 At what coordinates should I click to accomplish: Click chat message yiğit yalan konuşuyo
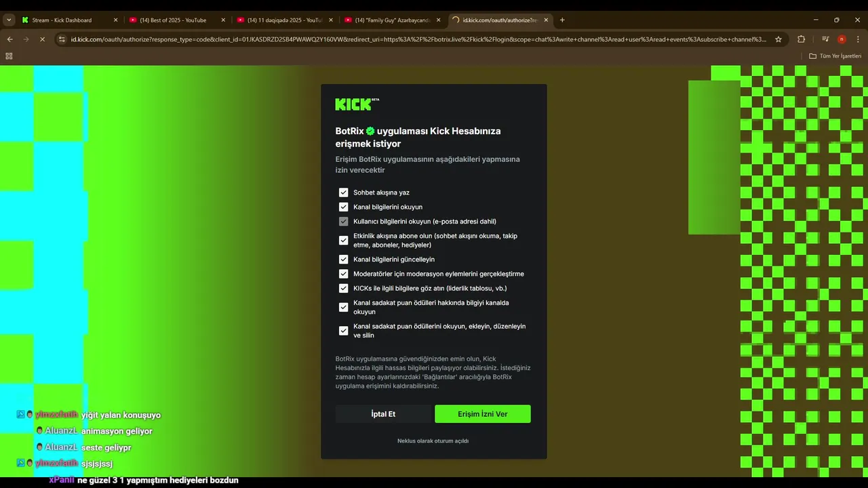point(121,415)
